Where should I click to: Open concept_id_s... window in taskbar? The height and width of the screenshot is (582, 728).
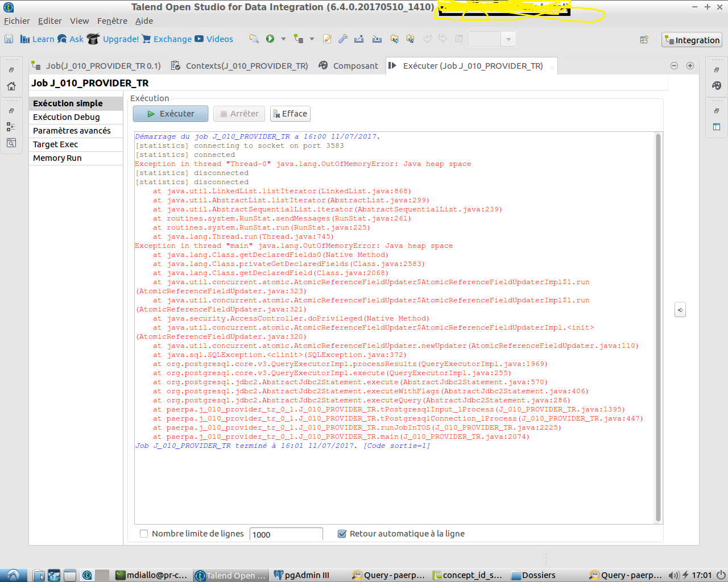point(468,575)
